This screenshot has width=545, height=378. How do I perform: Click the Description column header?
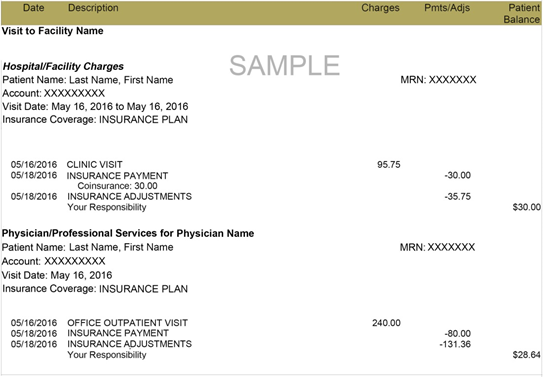click(x=93, y=8)
